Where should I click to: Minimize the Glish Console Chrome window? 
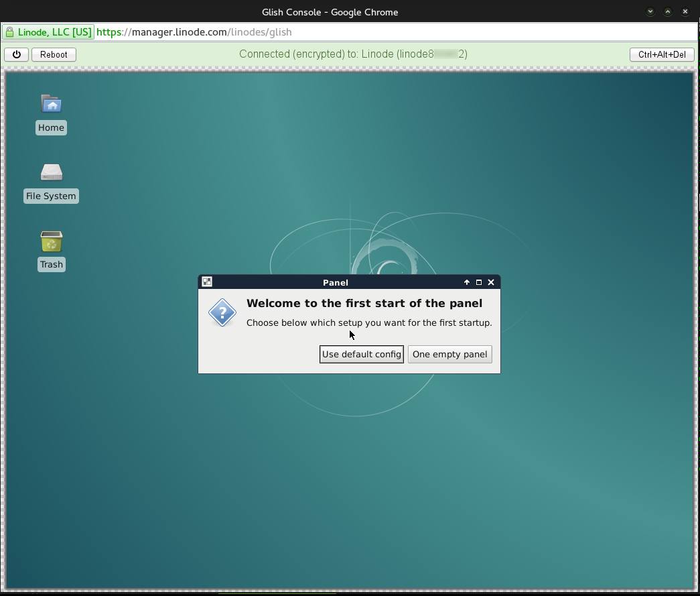(650, 11)
